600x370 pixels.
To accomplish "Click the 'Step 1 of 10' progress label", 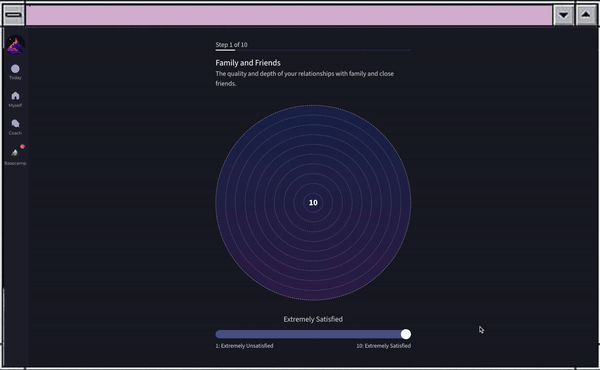I will [x=231, y=44].
